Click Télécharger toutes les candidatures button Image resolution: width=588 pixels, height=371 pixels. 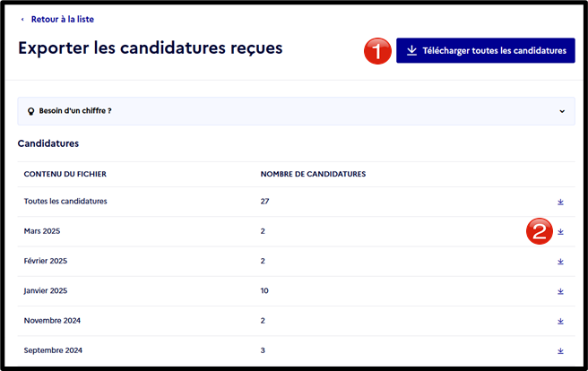click(x=486, y=50)
